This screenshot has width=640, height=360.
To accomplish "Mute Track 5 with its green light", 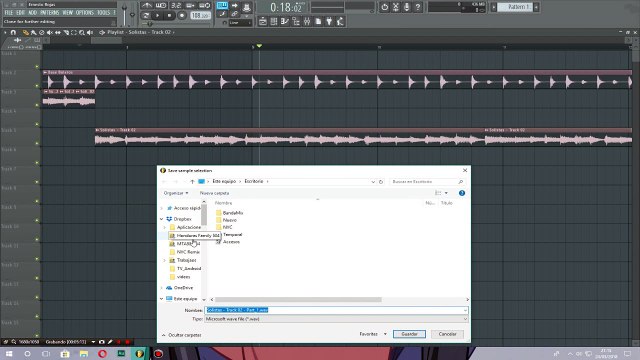I will [x=37, y=143].
